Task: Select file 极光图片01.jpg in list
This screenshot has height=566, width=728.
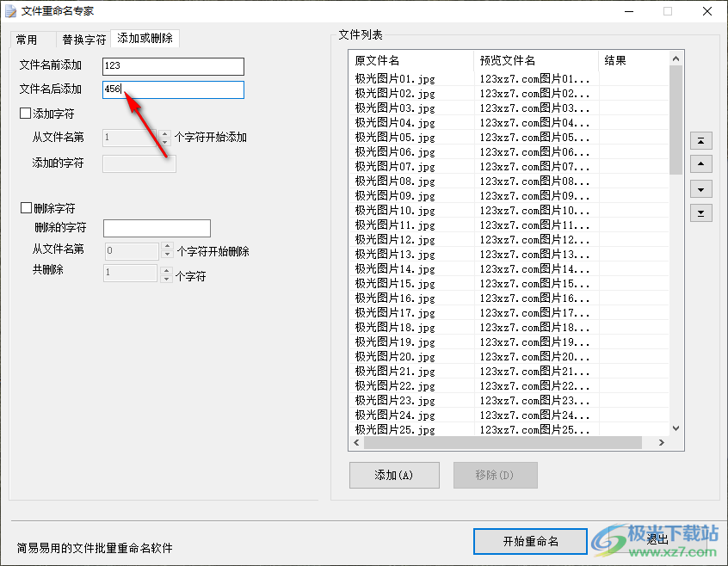Action: coord(395,78)
